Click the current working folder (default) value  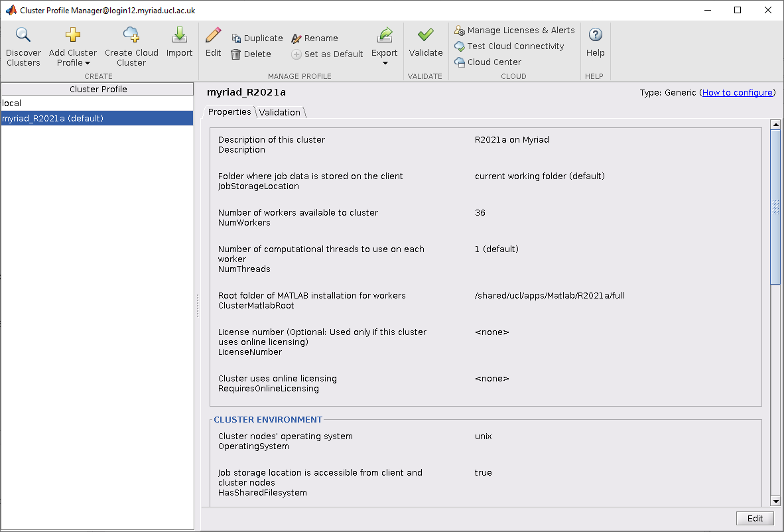tap(539, 176)
